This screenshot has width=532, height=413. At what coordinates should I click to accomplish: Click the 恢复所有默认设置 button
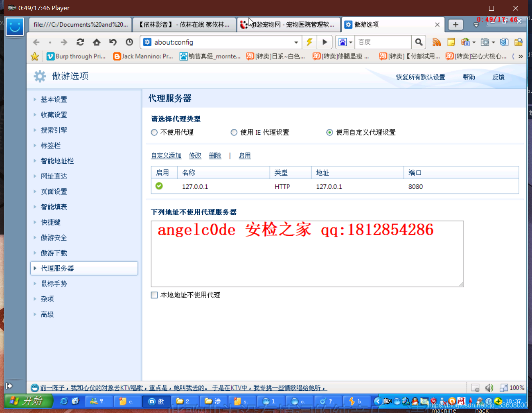(x=420, y=77)
